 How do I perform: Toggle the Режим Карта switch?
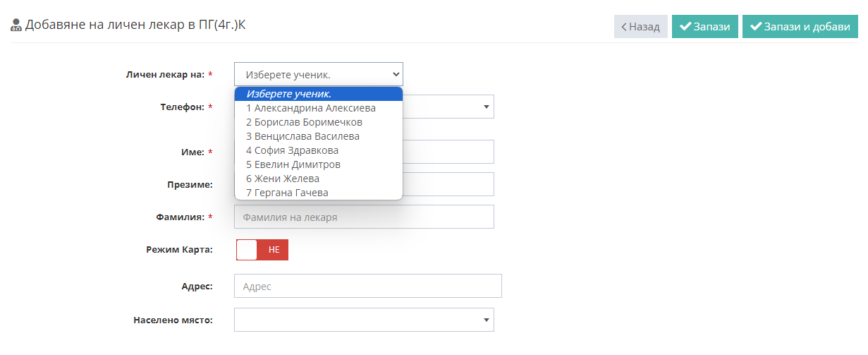pyautogui.click(x=262, y=250)
